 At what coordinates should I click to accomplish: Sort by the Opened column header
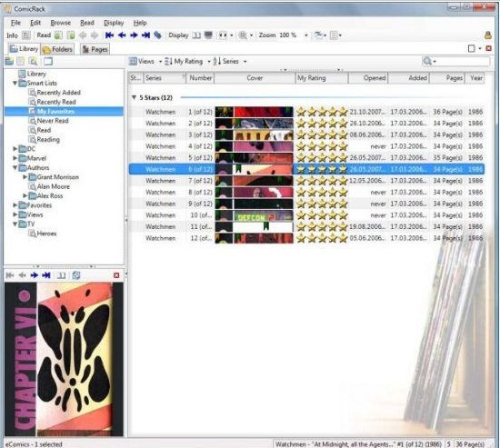(x=368, y=78)
